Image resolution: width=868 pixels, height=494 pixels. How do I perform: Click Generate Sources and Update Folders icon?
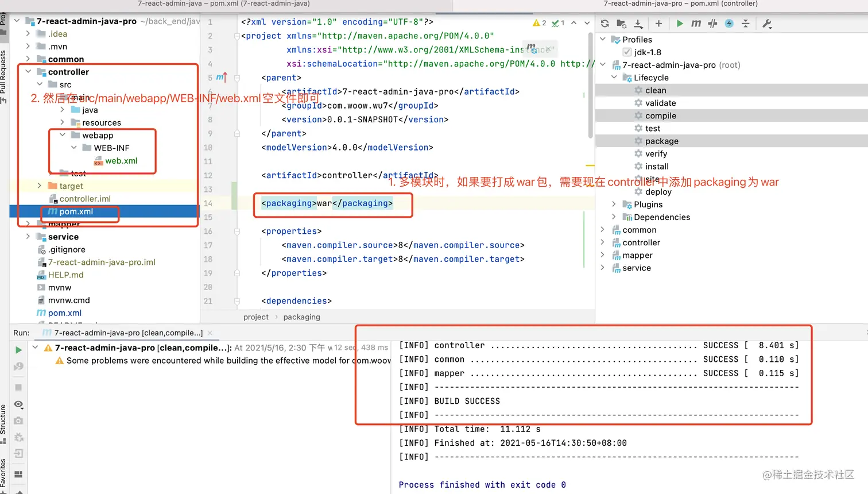click(621, 24)
